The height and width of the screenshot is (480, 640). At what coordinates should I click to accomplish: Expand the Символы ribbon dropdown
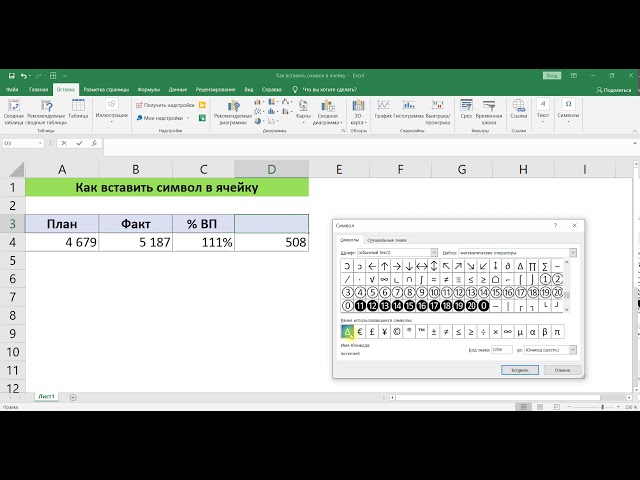click(568, 110)
